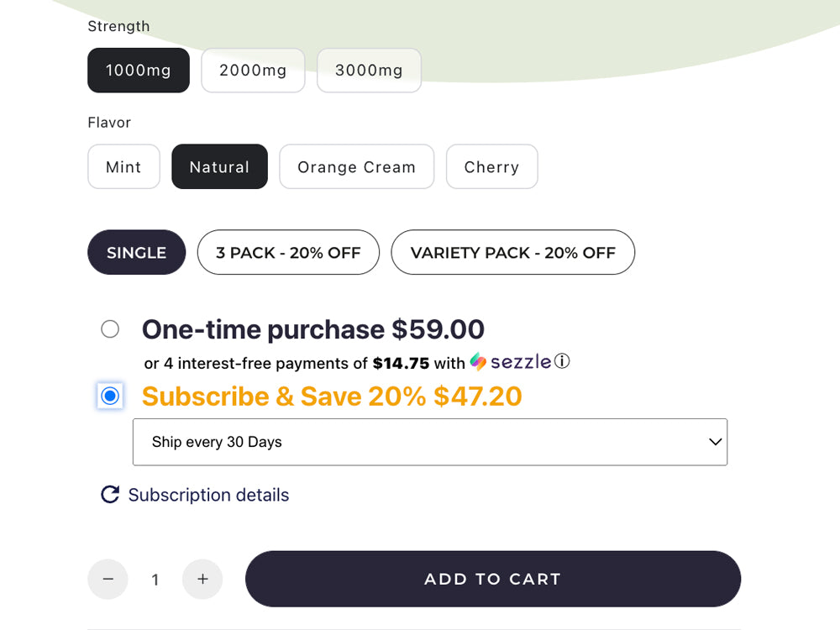Image resolution: width=840 pixels, height=630 pixels.
Task: Select the Natural flavor
Action: (x=219, y=166)
